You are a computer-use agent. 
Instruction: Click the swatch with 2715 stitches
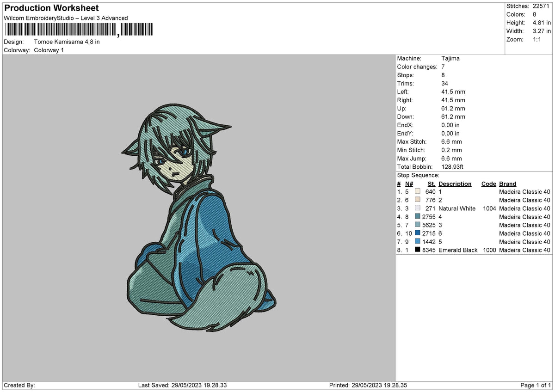pos(418,233)
